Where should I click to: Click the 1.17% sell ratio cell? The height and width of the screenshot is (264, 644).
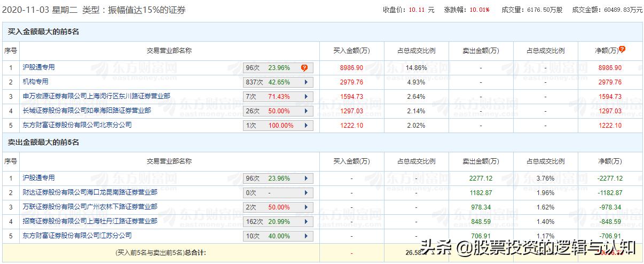545,236
